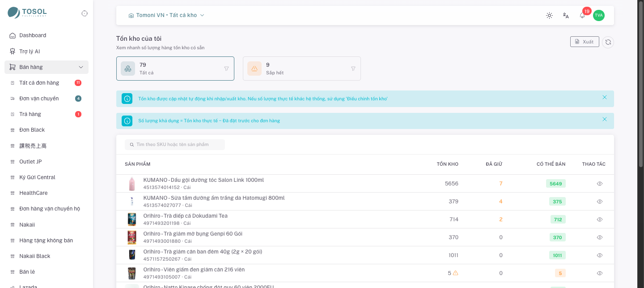This screenshot has height=288, width=644.
Task: Click the Xuất export button
Action: pyautogui.click(x=585, y=42)
